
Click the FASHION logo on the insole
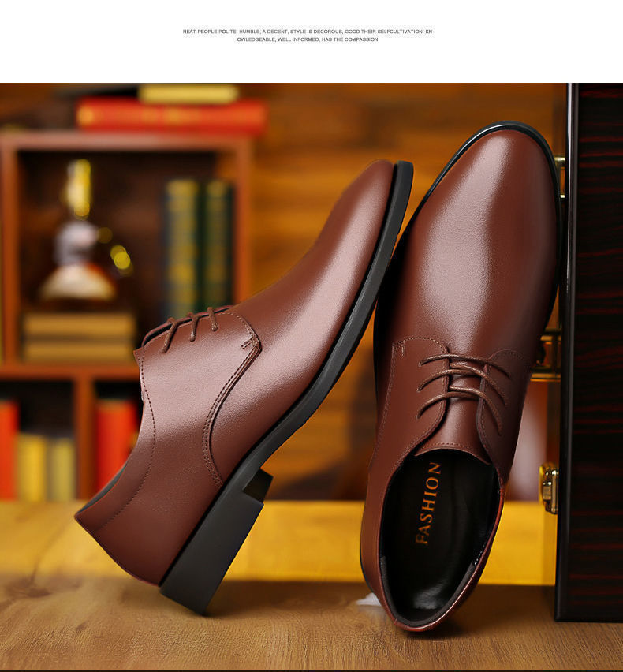pos(428,502)
